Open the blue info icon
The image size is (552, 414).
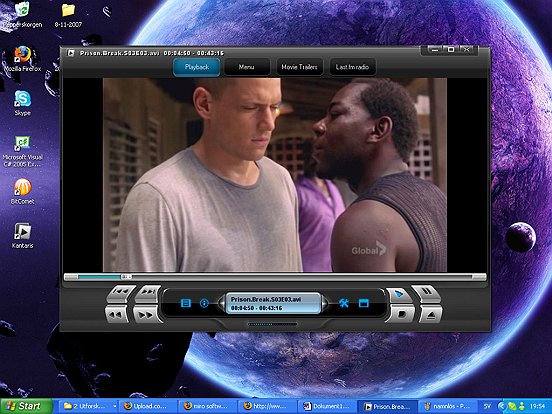(x=204, y=303)
